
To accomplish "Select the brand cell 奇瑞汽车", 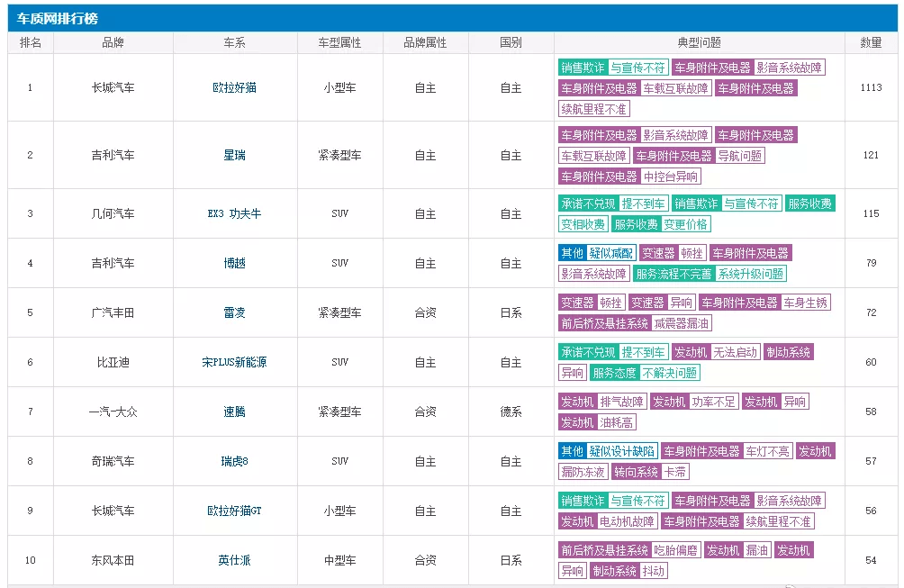I will [x=113, y=461].
